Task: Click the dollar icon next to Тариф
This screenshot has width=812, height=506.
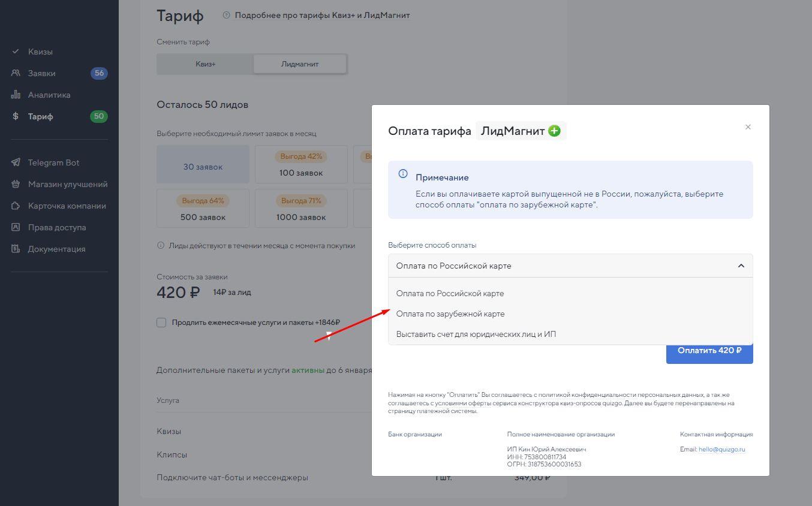Action: click(x=16, y=116)
